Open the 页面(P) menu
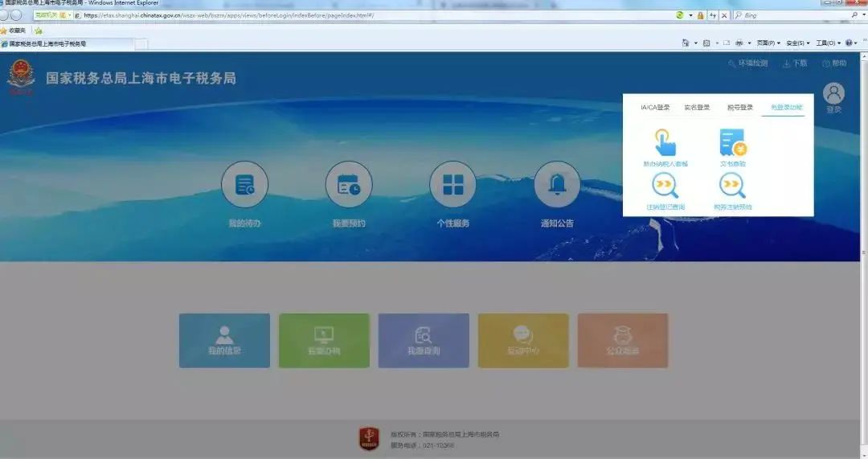The width and height of the screenshot is (868, 459). coord(768,43)
